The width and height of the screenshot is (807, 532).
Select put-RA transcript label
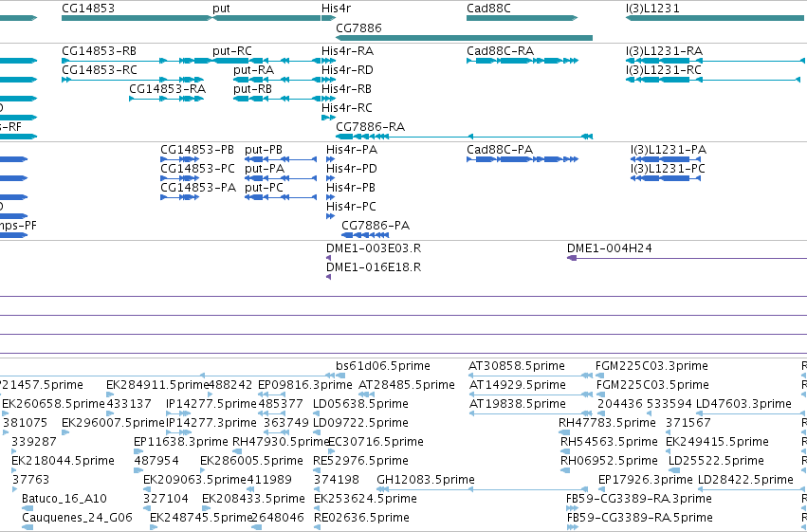(253, 70)
